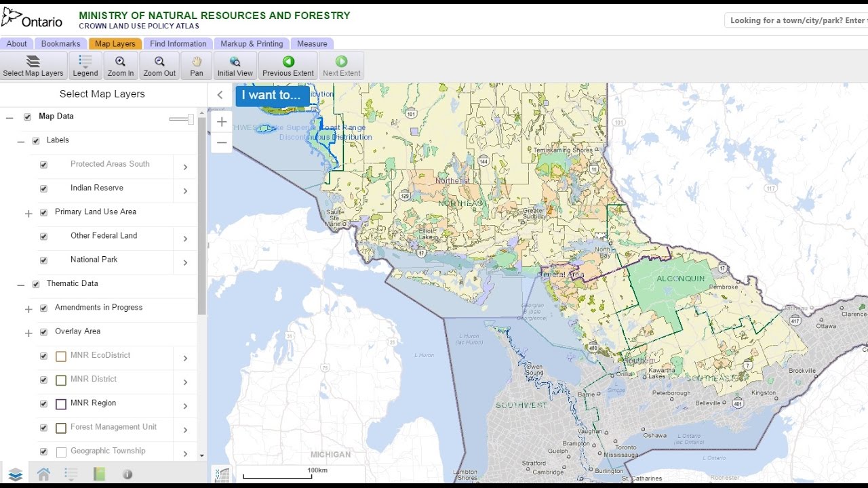The image size is (868, 488).
Task: Toggle Thematic Data group checkbox
Action: tap(36, 284)
